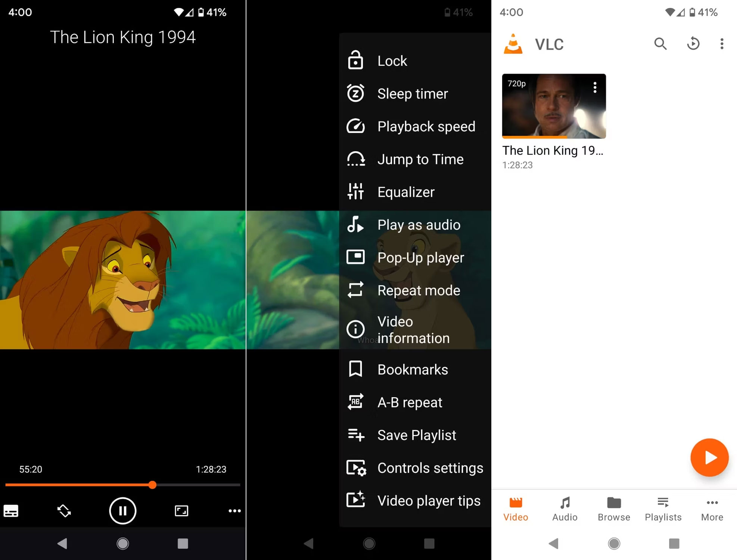The image size is (737, 560).
Task: Click The Lion King 1994 player title
Action: (123, 37)
